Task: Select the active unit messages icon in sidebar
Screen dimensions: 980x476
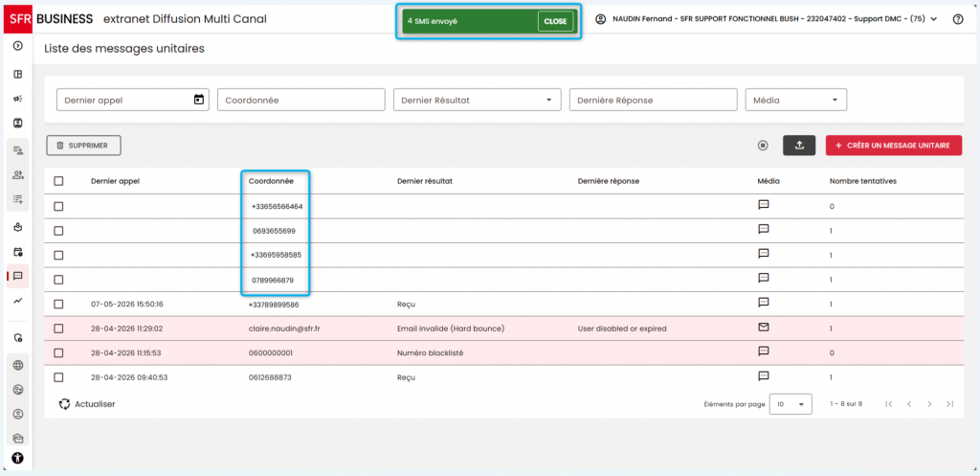Action: click(x=18, y=276)
